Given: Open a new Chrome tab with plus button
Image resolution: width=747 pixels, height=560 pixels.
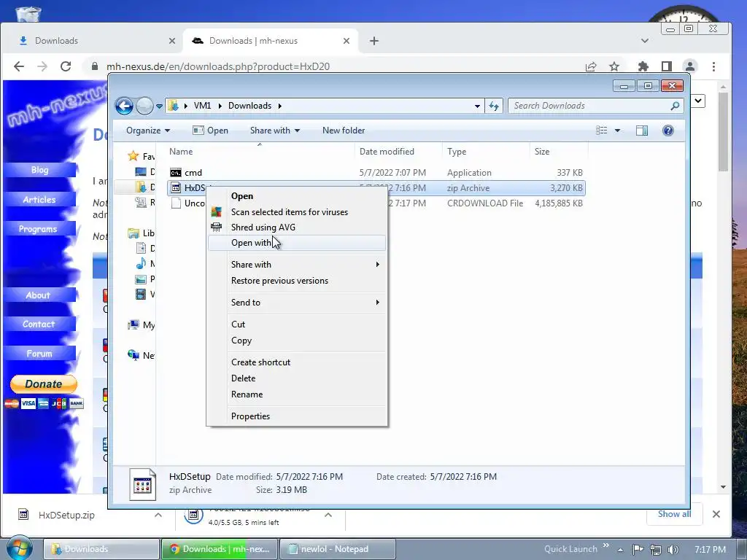Looking at the screenshot, I should coord(374,41).
